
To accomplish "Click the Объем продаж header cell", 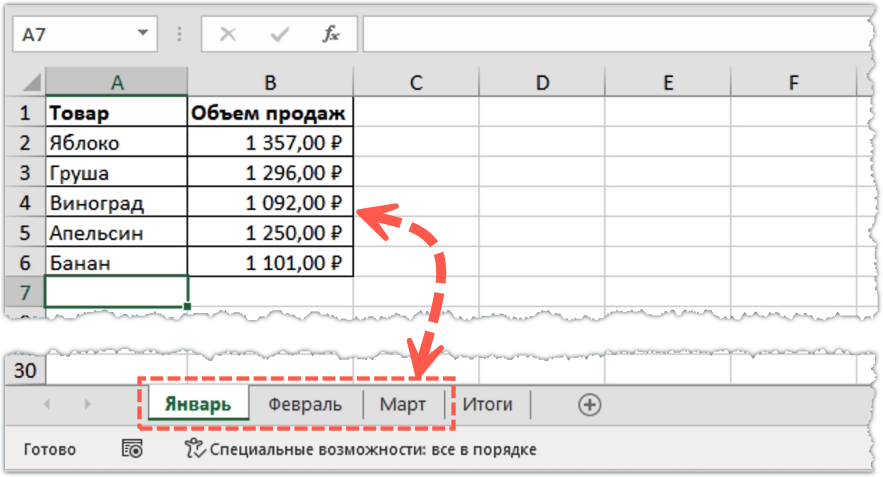I will point(270,113).
